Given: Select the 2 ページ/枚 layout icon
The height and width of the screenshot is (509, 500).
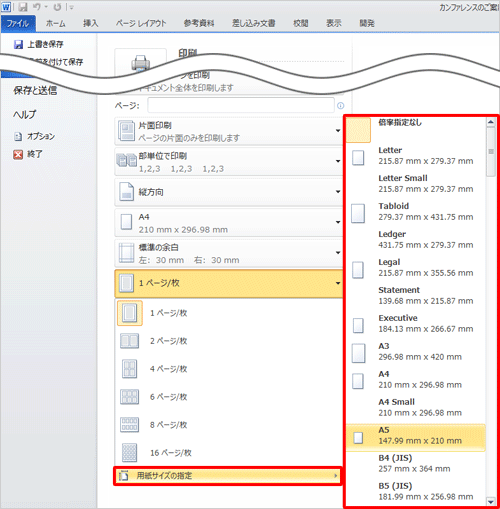Looking at the screenshot, I should pos(129,341).
